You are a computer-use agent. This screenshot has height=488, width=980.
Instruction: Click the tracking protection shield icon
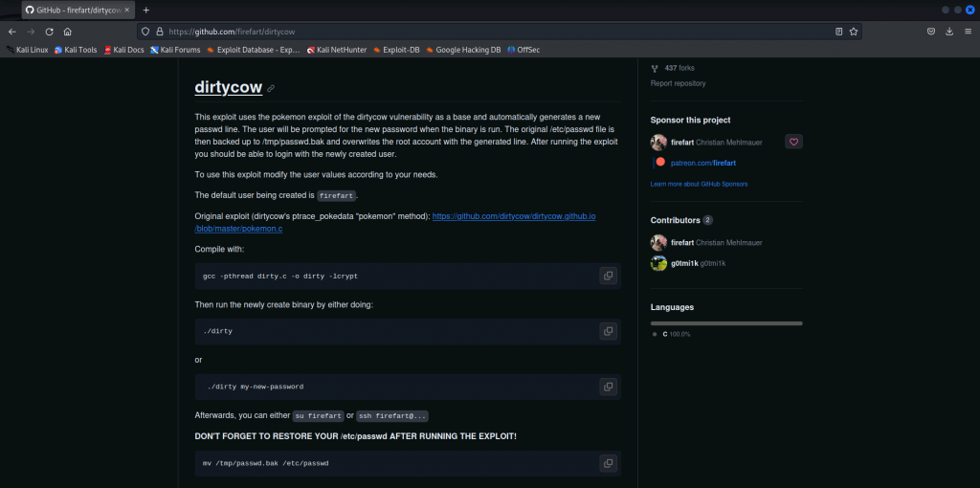[145, 32]
